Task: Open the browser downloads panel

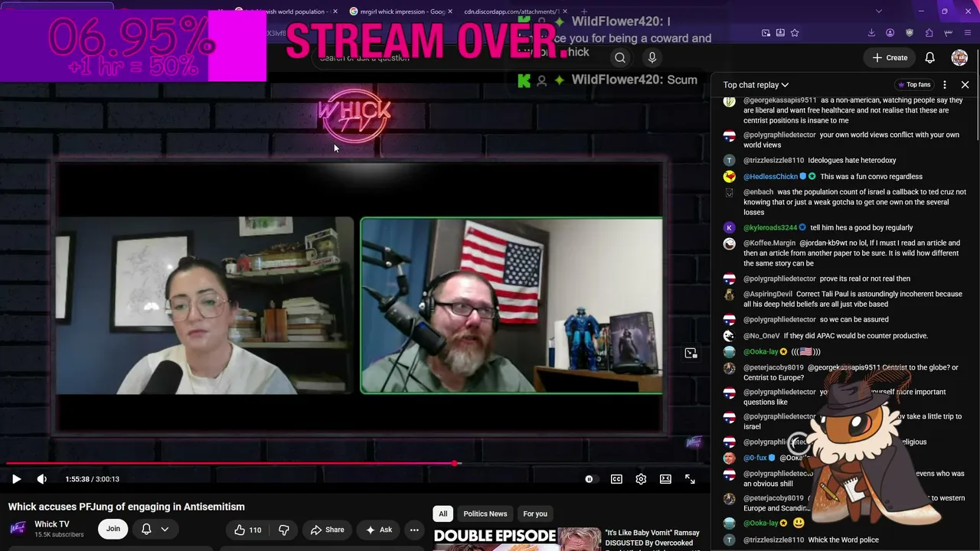Action: (871, 33)
